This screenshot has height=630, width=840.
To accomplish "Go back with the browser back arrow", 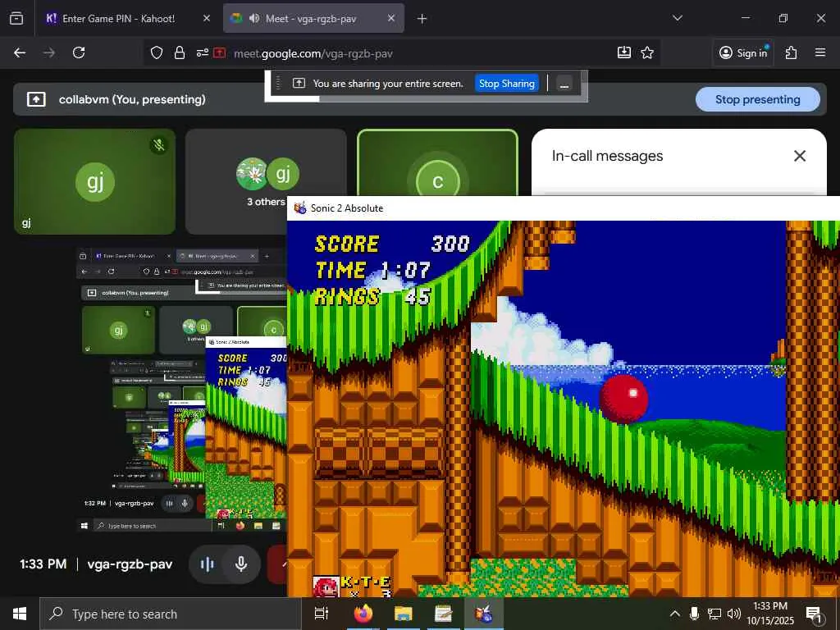I will click(20, 52).
